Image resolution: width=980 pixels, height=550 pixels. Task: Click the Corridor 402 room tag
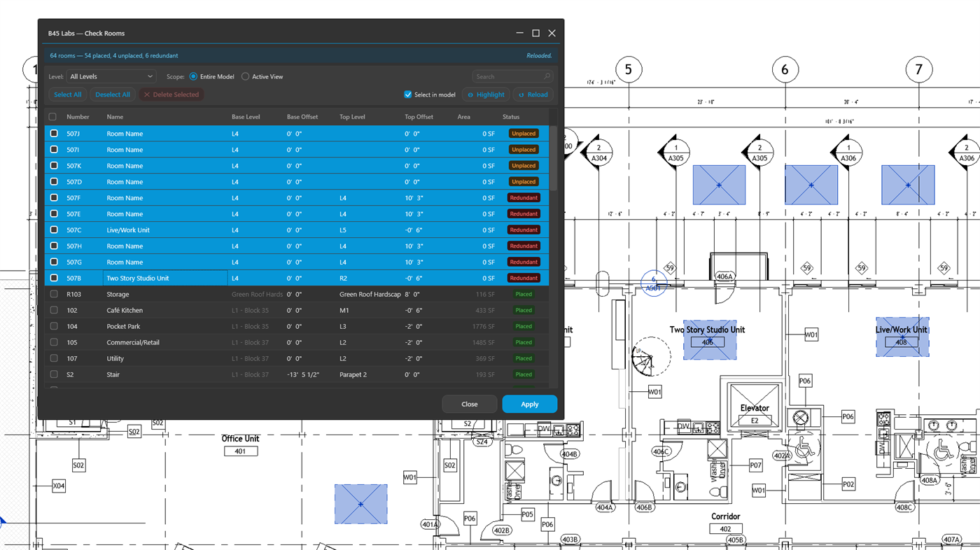pyautogui.click(x=725, y=529)
